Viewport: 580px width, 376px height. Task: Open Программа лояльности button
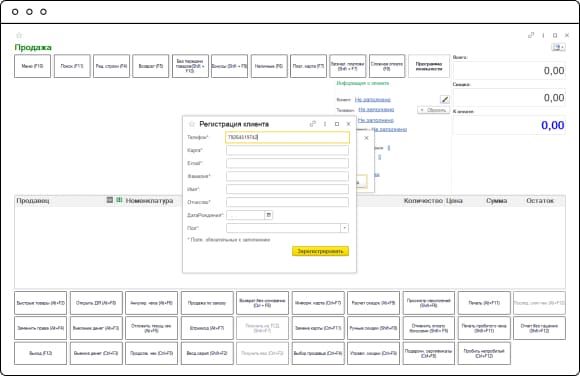point(429,66)
